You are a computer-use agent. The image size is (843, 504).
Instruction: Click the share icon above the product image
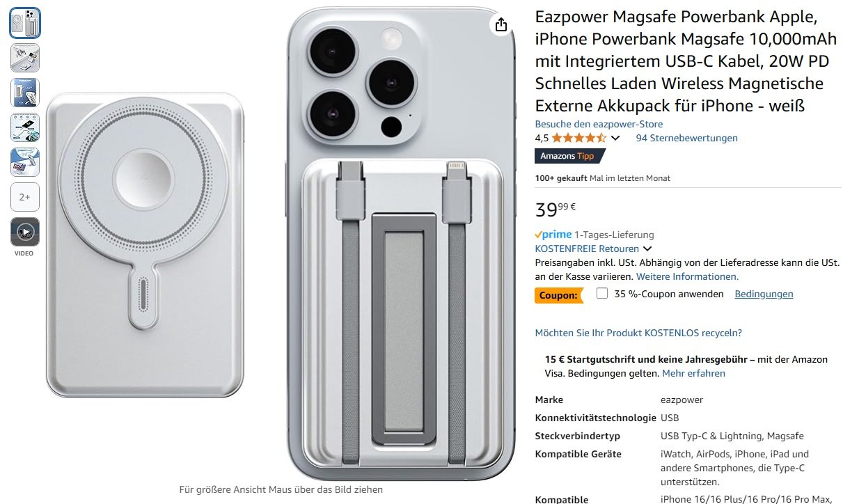click(x=501, y=25)
